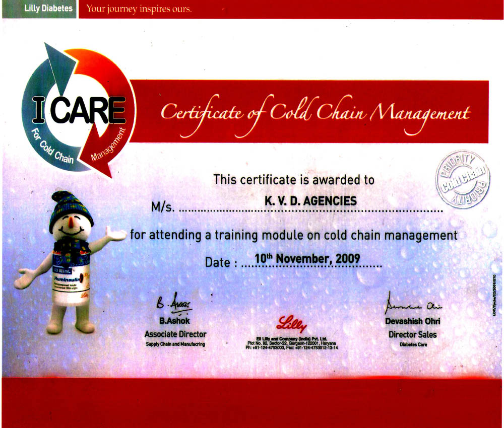The height and width of the screenshot is (428, 504).
Task: Click the printed name "Devashish Ohri"
Action: pyautogui.click(x=413, y=321)
